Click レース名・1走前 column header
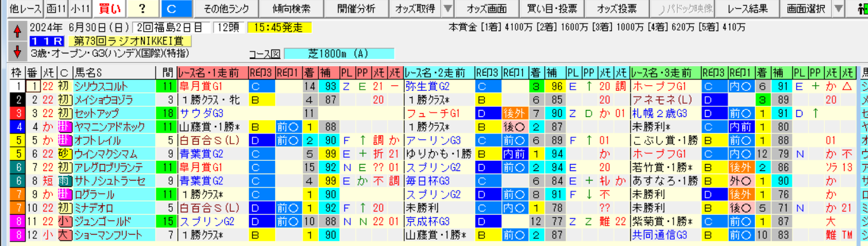This screenshot has height=246, width=868. coord(212,72)
